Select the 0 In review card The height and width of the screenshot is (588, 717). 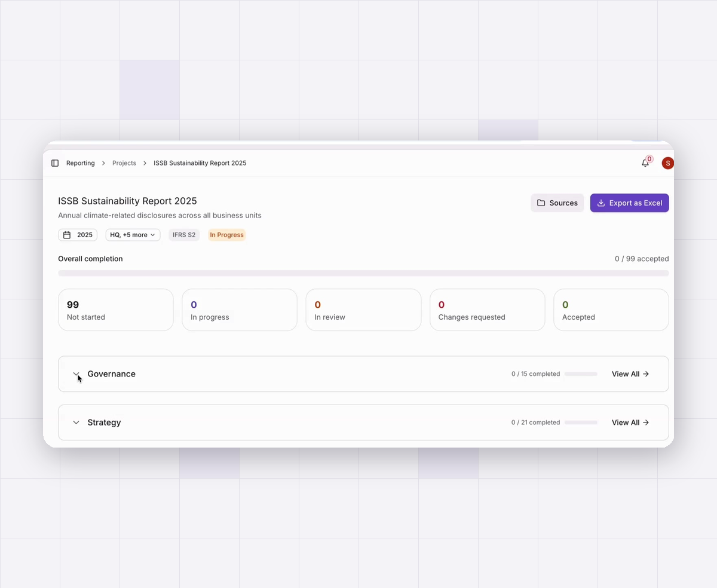click(363, 310)
